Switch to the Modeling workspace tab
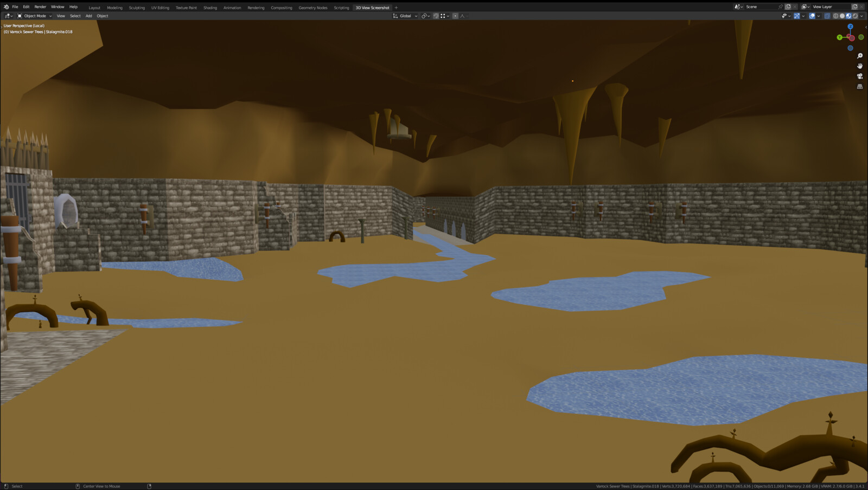Screen dimensions: 868x490 (x=114, y=8)
